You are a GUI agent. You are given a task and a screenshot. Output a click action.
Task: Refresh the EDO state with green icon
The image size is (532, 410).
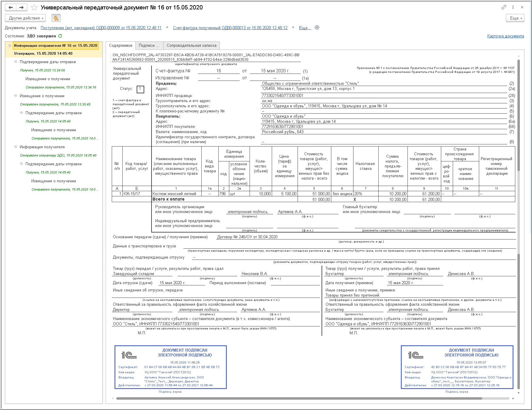(x=60, y=36)
